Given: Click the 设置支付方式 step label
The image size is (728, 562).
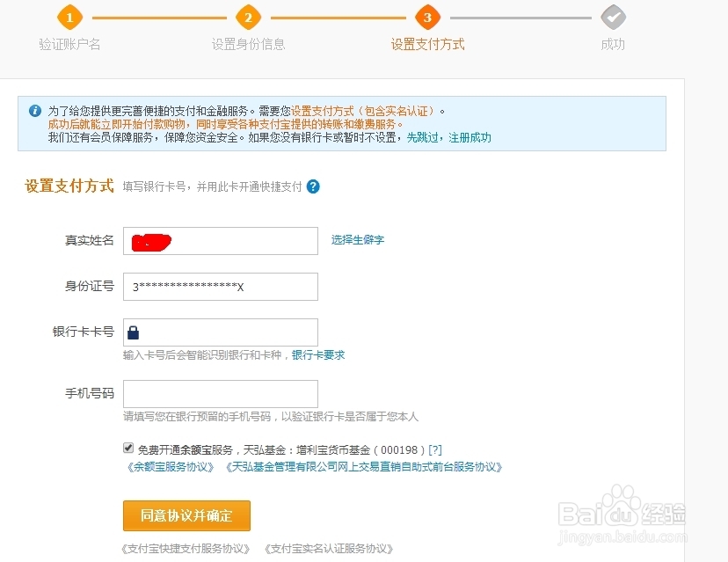Looking at the screenshot, I should (427, 44).
